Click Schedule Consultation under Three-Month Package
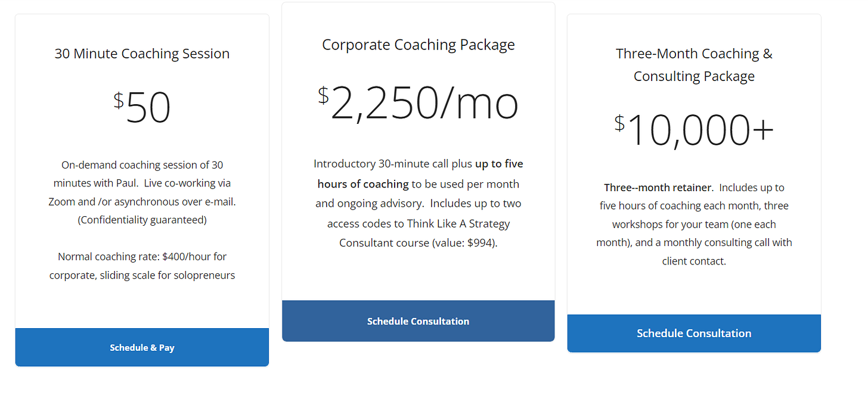The width and height of the screenshot is (868, 396). [694, 333]
